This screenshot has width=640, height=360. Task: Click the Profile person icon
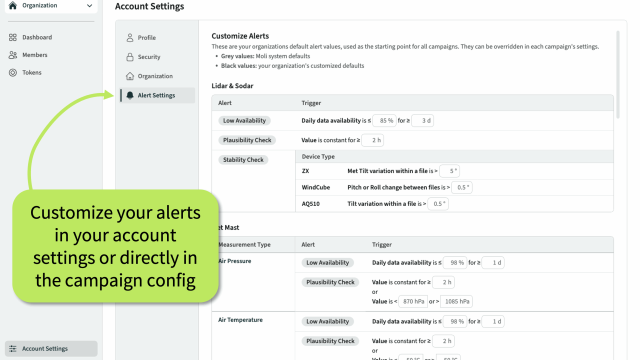[130, 38]
